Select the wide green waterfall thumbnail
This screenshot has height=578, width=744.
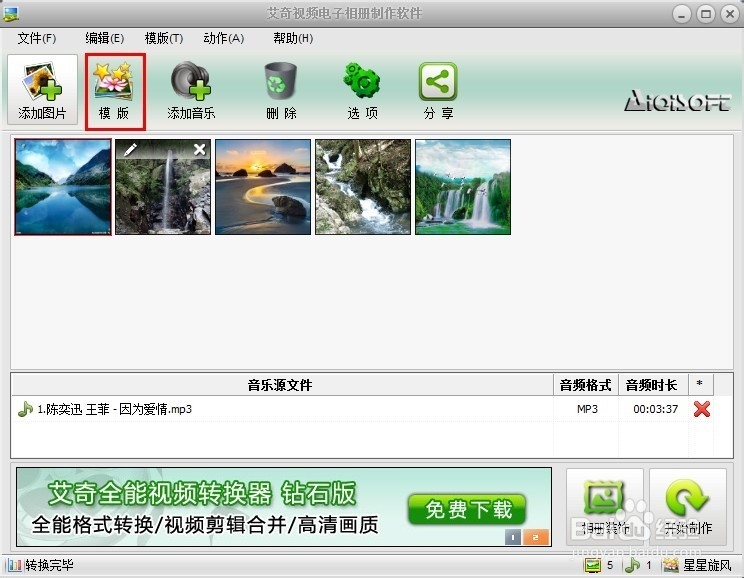click(463, 187)
